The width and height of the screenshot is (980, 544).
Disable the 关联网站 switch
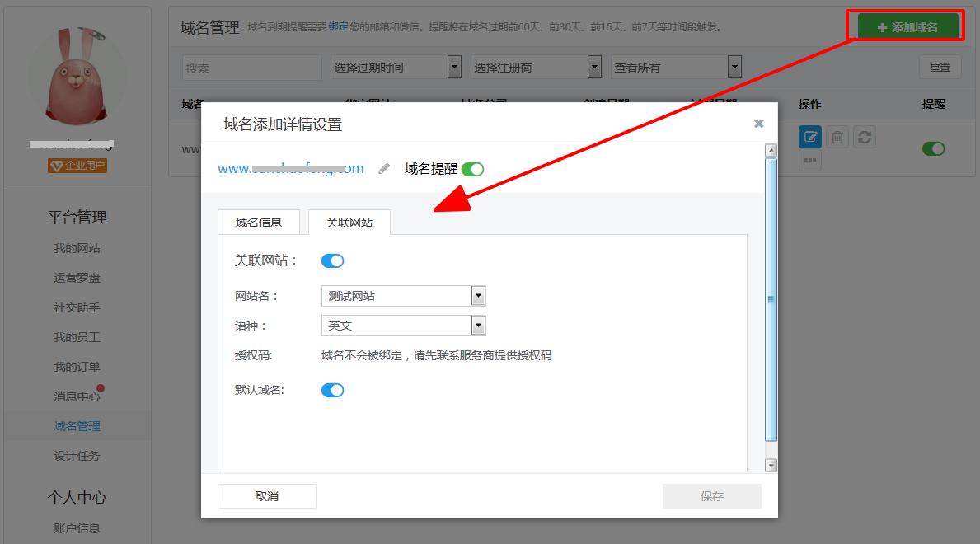(x=332, y=260)
